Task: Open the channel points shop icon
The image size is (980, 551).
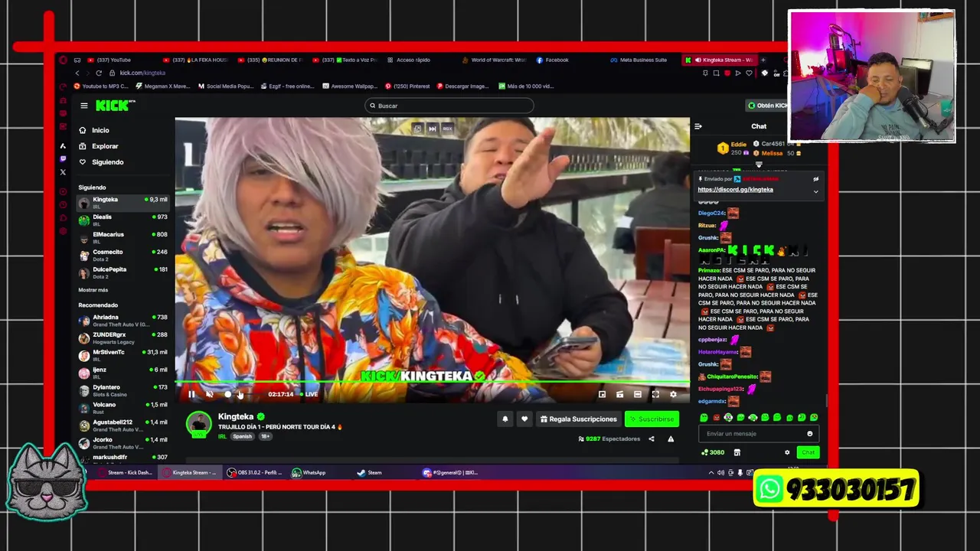Action: click(737, 452)
